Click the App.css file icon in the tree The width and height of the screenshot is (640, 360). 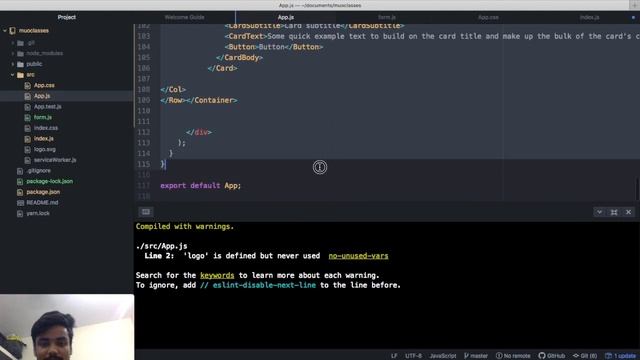pyautogui.click(x=27, y=85)
